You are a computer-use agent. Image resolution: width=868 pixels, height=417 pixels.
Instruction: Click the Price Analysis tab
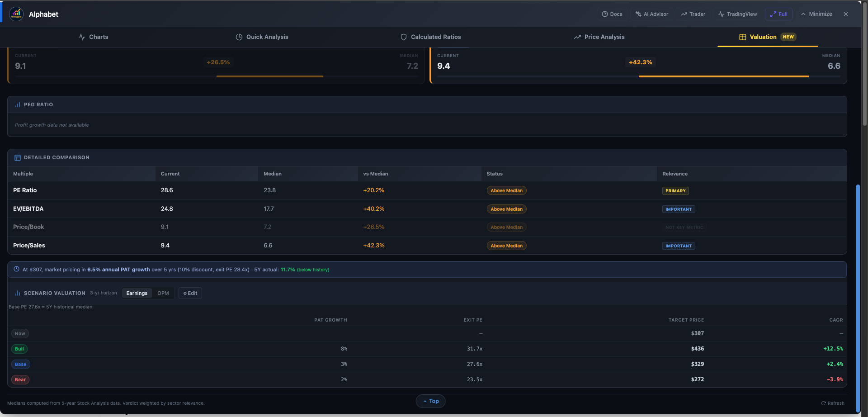tap(599, 37)
